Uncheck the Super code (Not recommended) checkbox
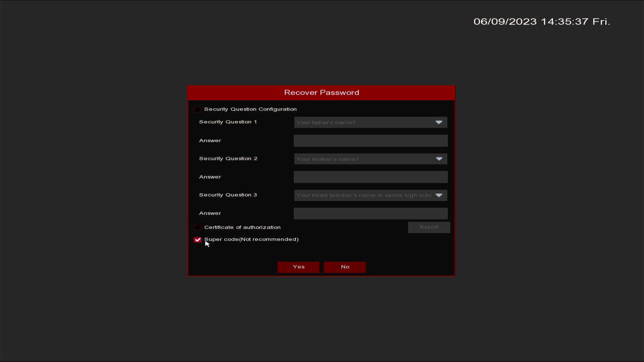Screen dimensions: 644x362 coord(198,240)
